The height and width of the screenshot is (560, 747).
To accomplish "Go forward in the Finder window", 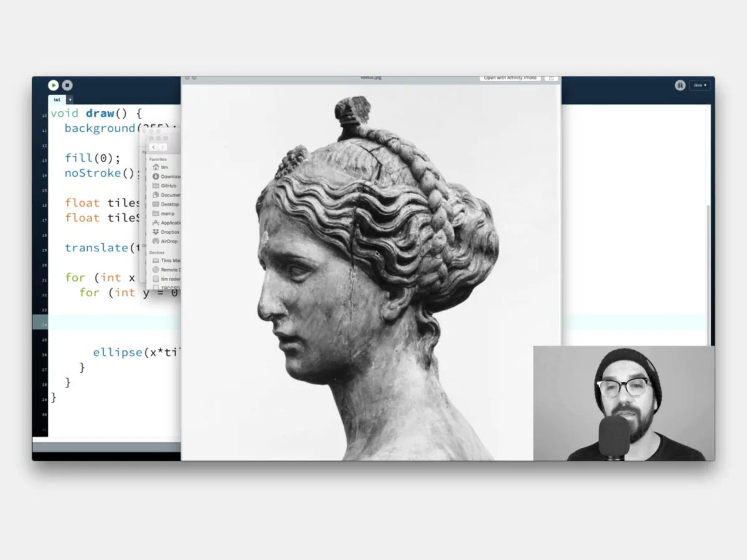I will pyautogui.click(x=162, y=147).
